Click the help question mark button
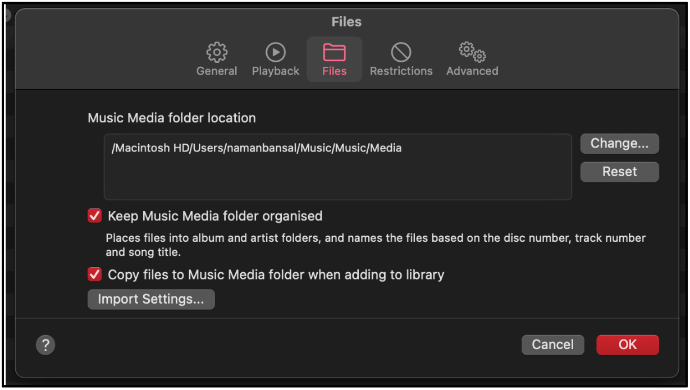The width and height of the screenshot is (690, 390). 45,345
